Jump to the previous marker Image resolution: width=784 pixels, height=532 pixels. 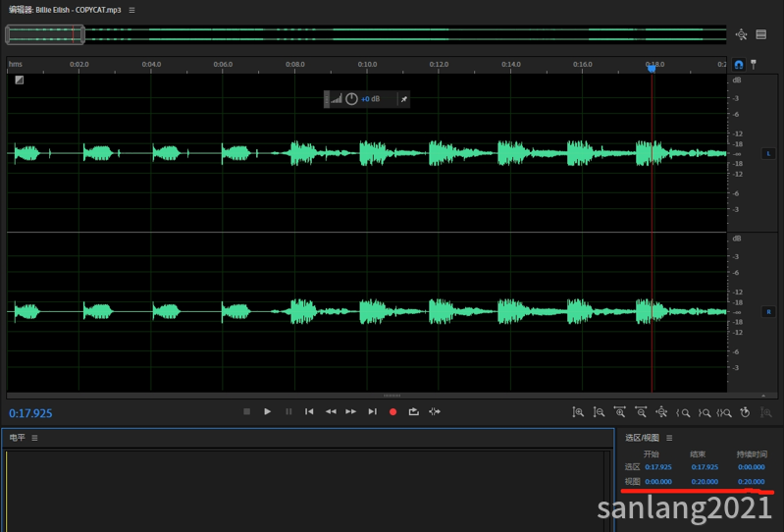pyautogui.click(x=309, y=411)
